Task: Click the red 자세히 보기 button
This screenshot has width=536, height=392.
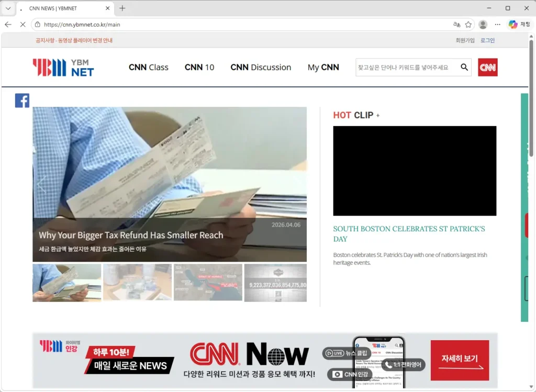Action: 460,360
